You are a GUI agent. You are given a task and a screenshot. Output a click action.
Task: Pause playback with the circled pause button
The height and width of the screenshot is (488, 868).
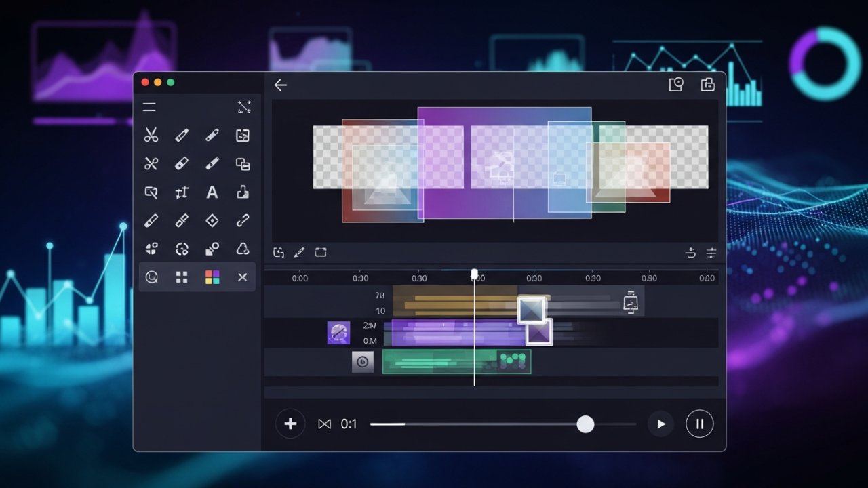click(699, 424)
